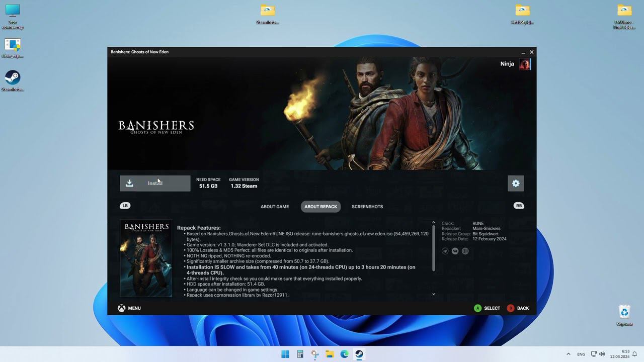Open the notifications bell icon

635,354
